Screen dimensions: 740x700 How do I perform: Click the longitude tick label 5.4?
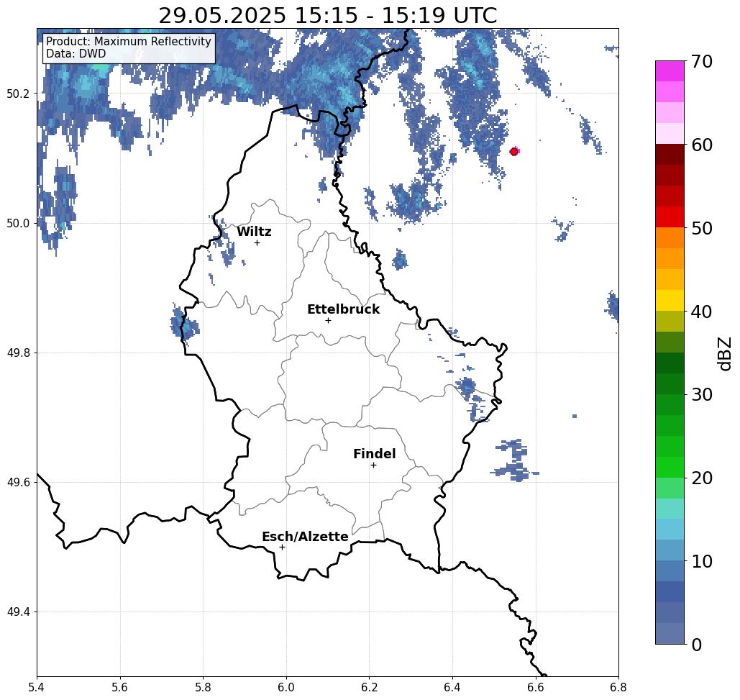37,687
